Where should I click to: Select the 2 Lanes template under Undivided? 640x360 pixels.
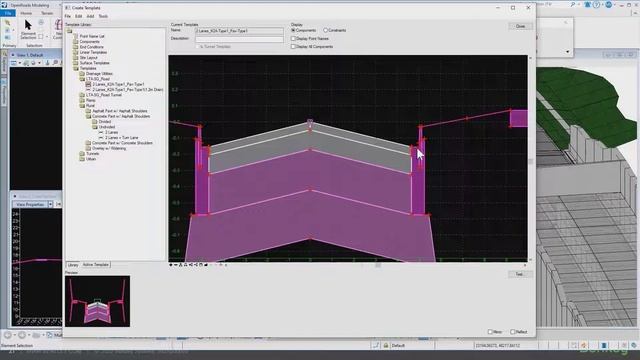[111, 132]
